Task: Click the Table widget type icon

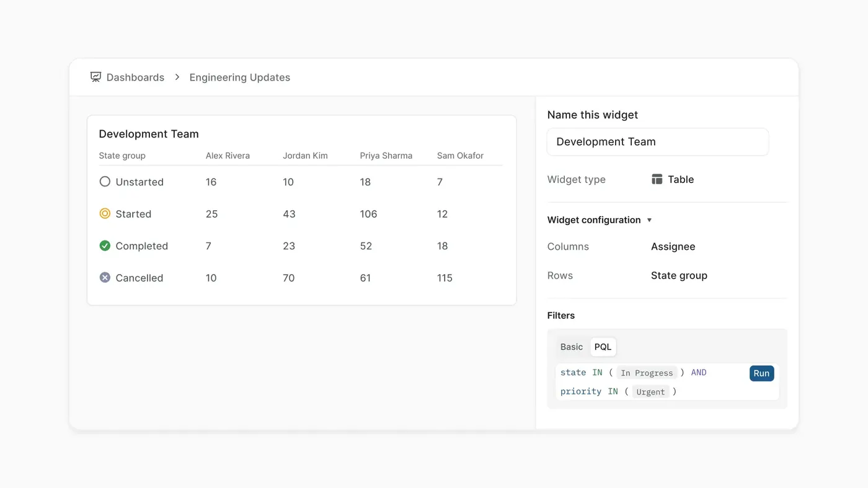Action: [x=657, y=179]
